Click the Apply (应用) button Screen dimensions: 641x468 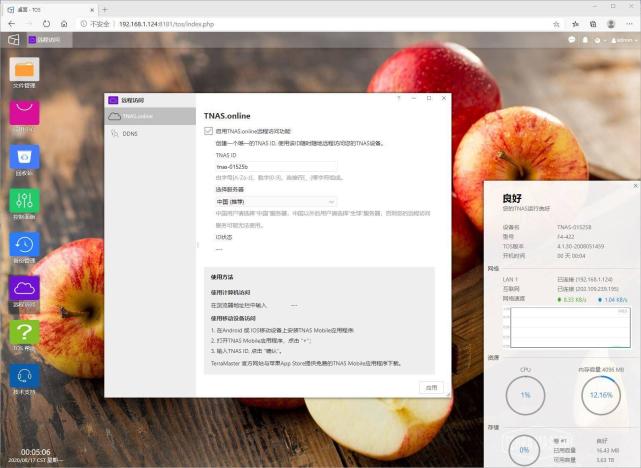(x=432, y=387)
